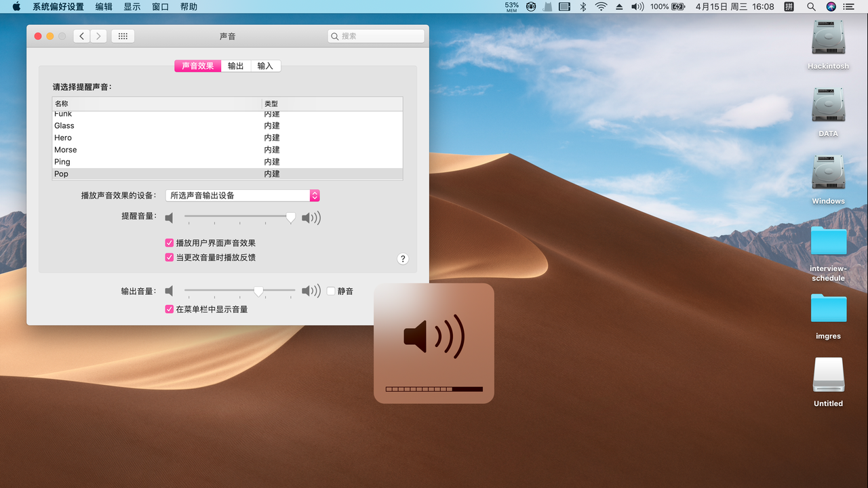
Task: Open the 帮助 menu
Action: [x=189, y=7]
